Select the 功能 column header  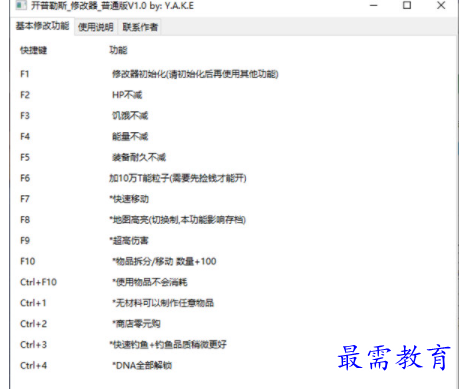click(x=118, y=50)
